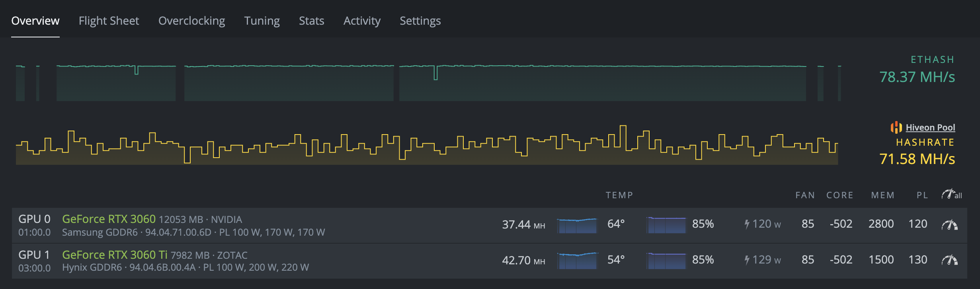Screen dimensions: 980x289
Task: Open overclock settings for all GPUs
Action: coord(951,195)
